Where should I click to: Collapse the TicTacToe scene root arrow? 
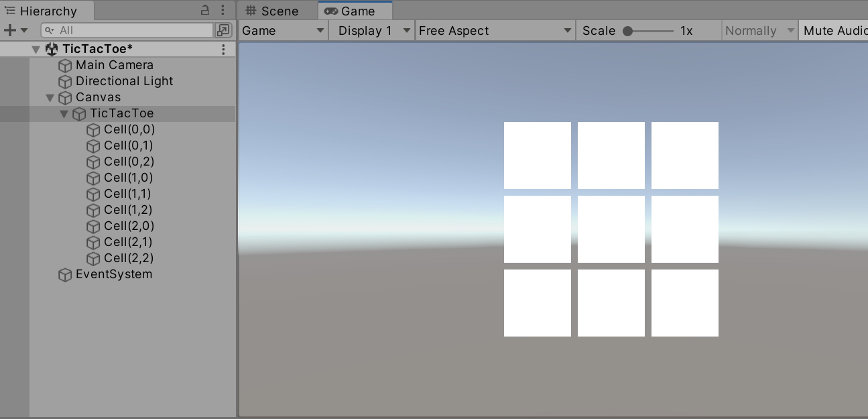[x=36, y=50]
